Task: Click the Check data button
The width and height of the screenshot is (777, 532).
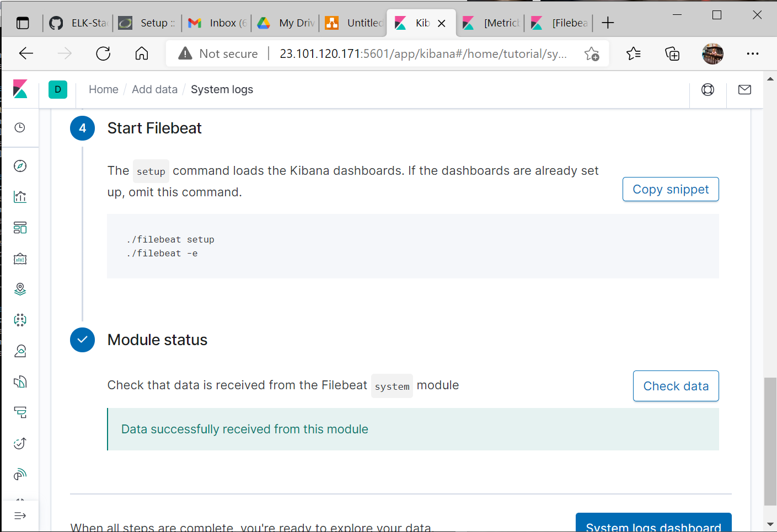Action: [676, 386]
